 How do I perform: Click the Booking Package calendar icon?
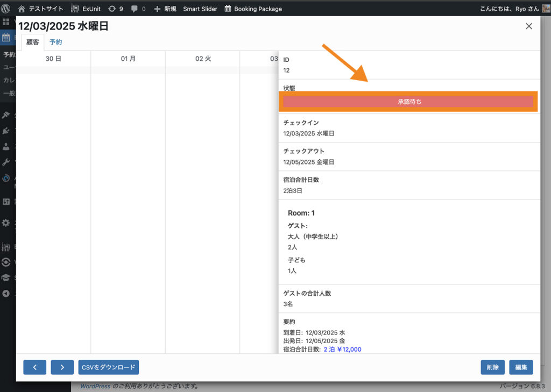pyautogui.click(x=228, y=9)
